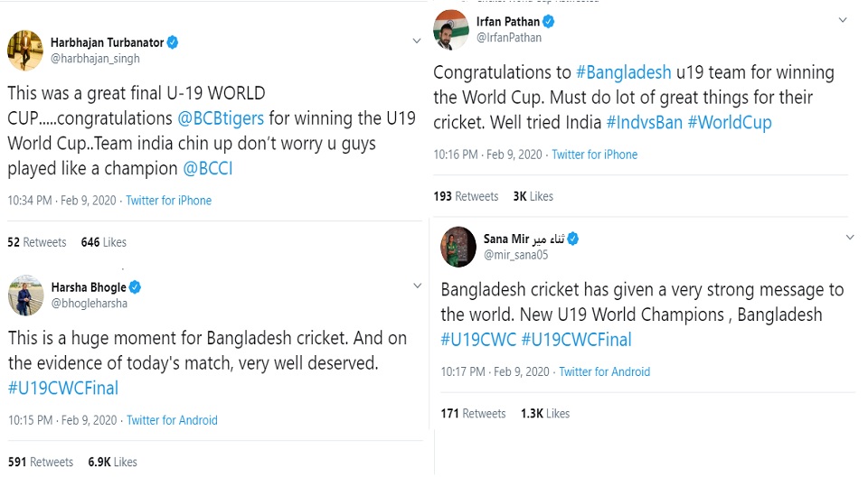Click Sana Mir's verified badge icon
Screen dimensions: 868x488
tap(573, 239)
